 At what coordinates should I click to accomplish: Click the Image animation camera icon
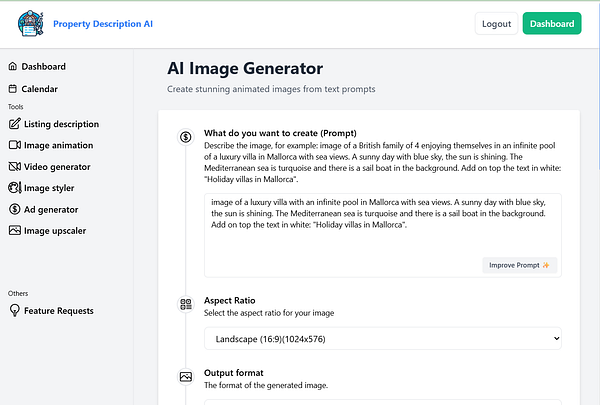click(15, 145)
